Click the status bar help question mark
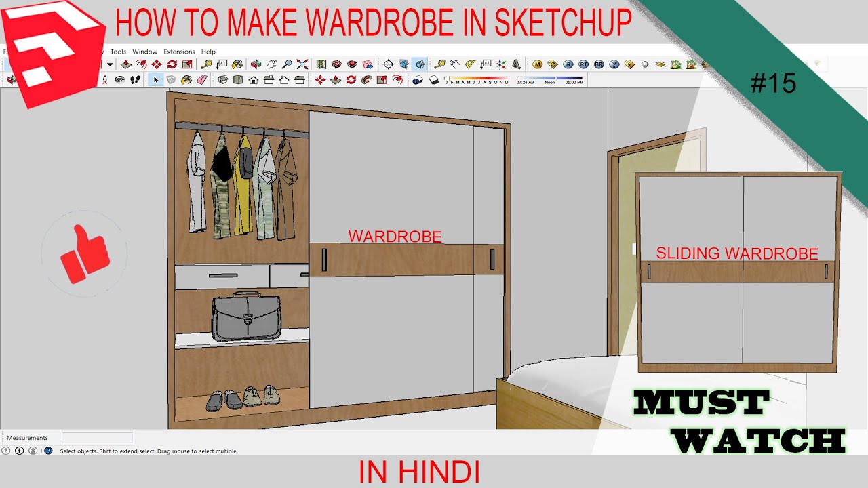The width and height of the screenshot is (868, 488). tap(48, 451)
